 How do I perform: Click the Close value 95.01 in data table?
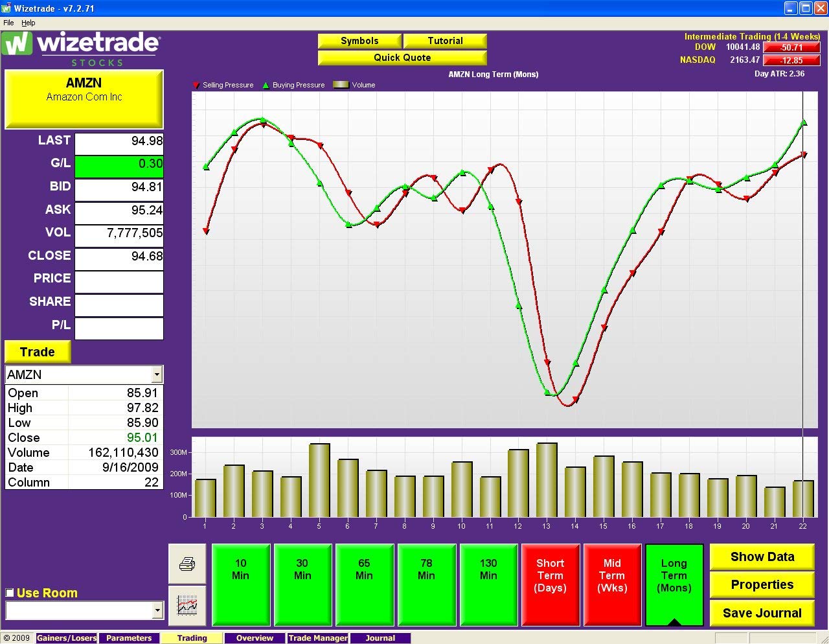tap(142, 438)
